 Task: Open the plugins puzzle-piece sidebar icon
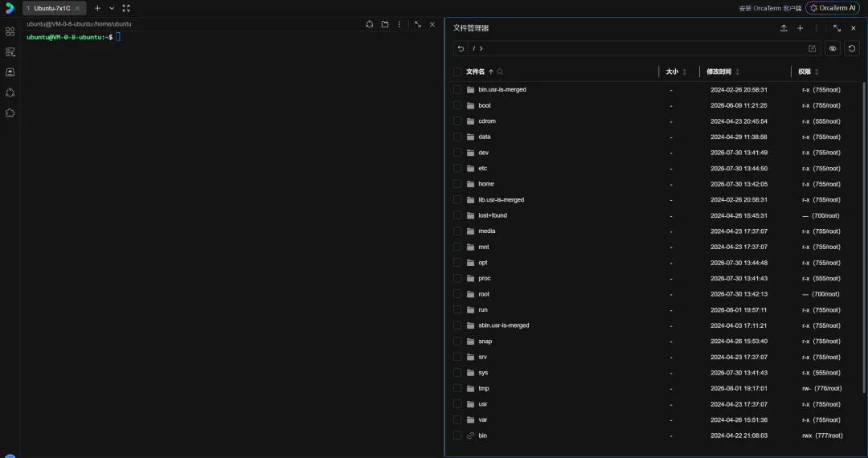coord(10,112)
